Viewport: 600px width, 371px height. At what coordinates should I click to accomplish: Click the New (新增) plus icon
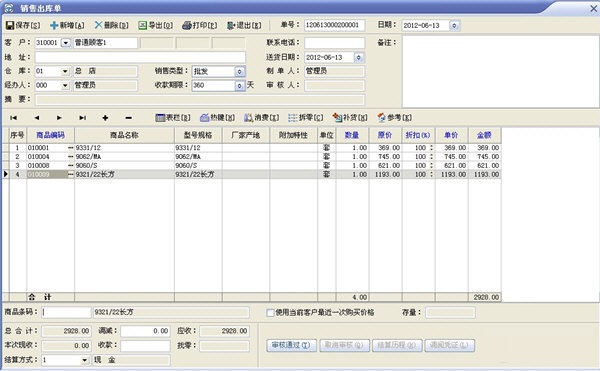pos(54,25)
